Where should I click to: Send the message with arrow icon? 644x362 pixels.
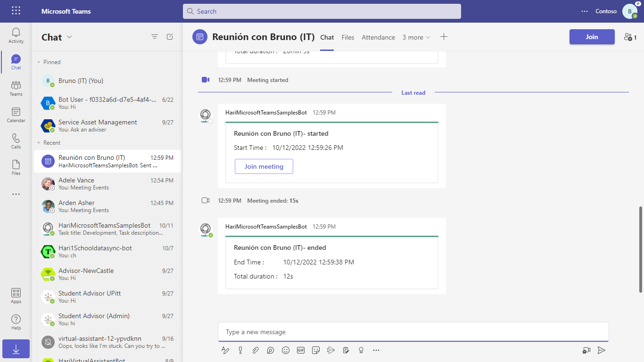[x=602, y=350]
